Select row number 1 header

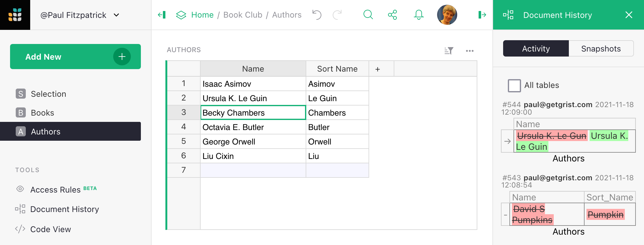click(184, 84)
